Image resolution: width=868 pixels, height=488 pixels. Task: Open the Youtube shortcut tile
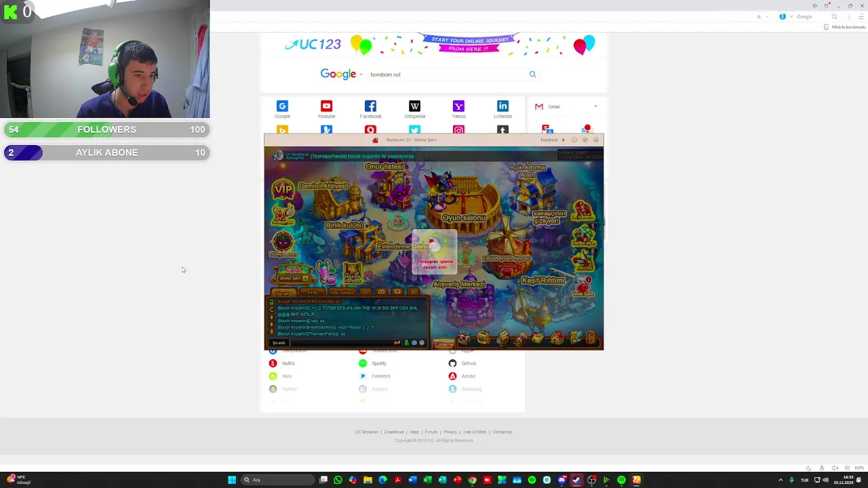(x=326, y=109)
